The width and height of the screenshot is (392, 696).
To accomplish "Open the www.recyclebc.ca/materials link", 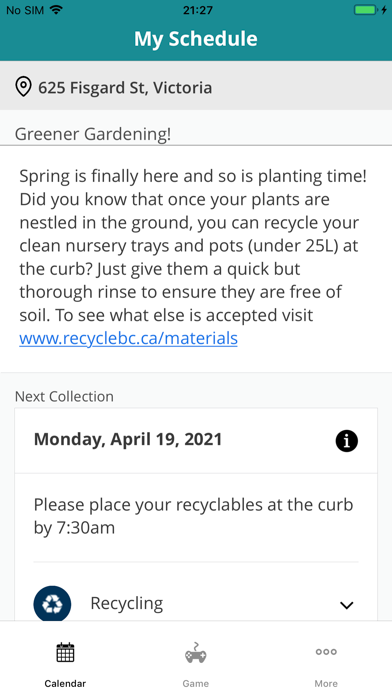I will (x=128, y=338).
